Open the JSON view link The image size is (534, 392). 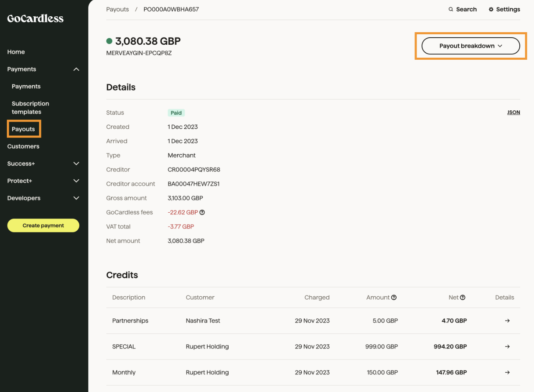click(514, 112)
